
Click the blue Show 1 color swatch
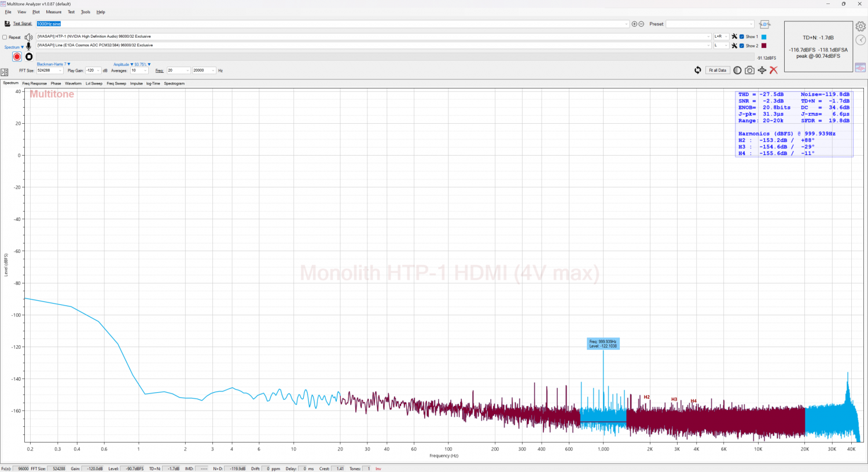764,36
